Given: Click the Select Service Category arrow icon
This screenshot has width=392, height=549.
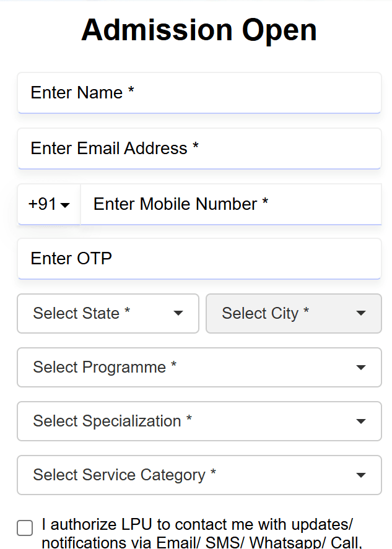Looking at the screenshot, I should click(x=361, y=475).
